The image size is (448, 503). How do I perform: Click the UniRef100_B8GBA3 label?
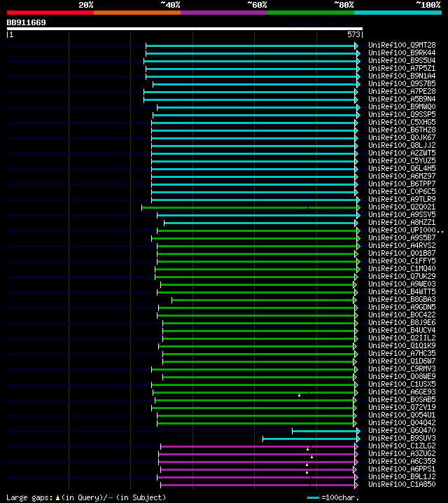pyautogui.click(x=402, y=299)
